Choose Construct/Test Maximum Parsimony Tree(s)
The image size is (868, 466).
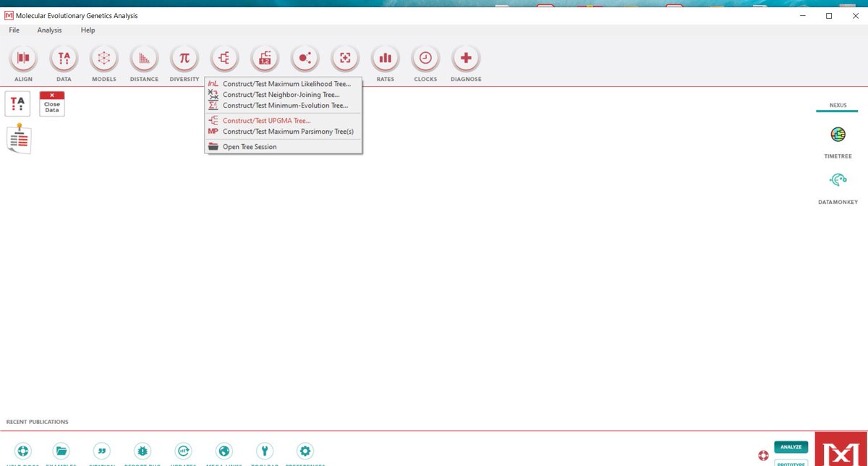pyautogui.click(x=284, y=132)
